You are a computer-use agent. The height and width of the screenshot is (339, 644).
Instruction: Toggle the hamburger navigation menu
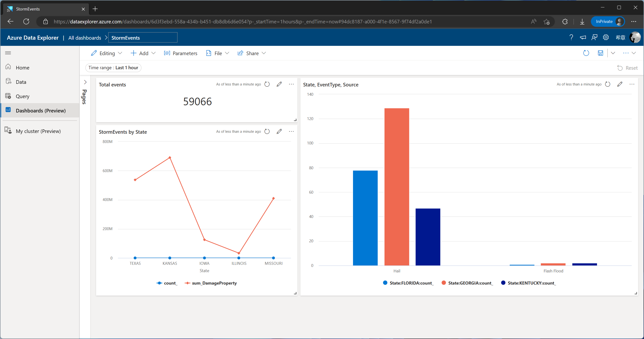click(x=8, y=53)
